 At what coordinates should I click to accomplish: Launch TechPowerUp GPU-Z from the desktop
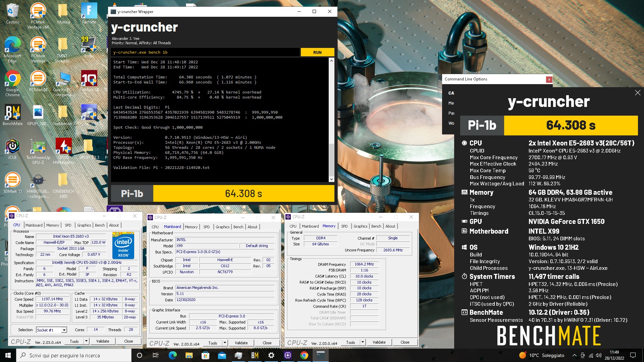[38, 151]
